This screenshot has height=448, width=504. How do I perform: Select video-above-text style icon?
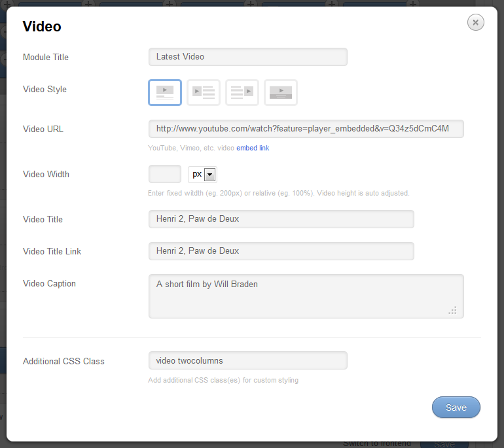[x=165, y=92]
